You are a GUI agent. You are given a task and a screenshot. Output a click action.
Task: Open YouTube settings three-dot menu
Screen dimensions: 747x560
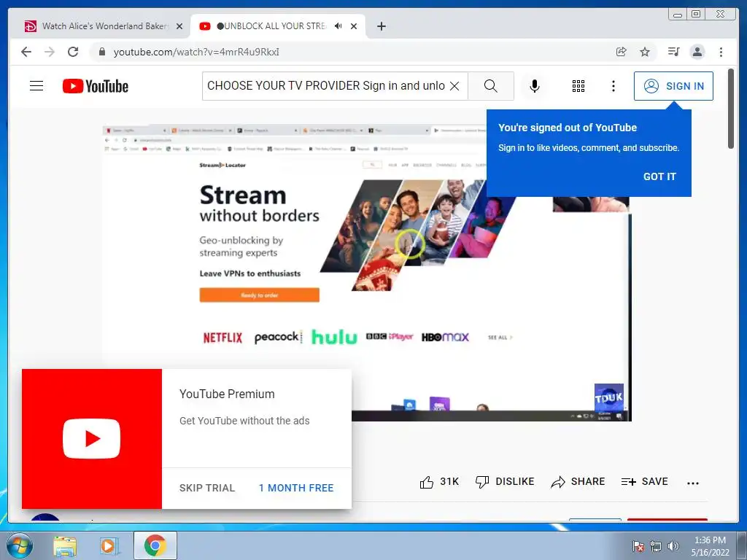(x=613, y=86)
